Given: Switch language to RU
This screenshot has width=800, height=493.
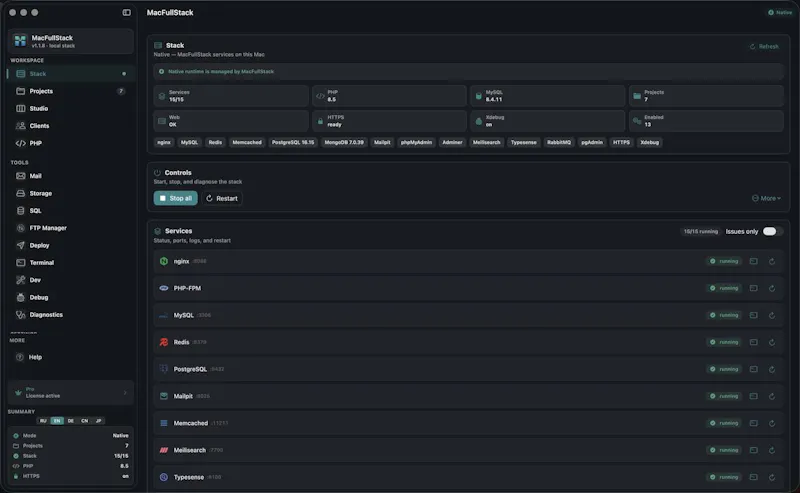Looking at the screenshot, I should coord(43,421).
